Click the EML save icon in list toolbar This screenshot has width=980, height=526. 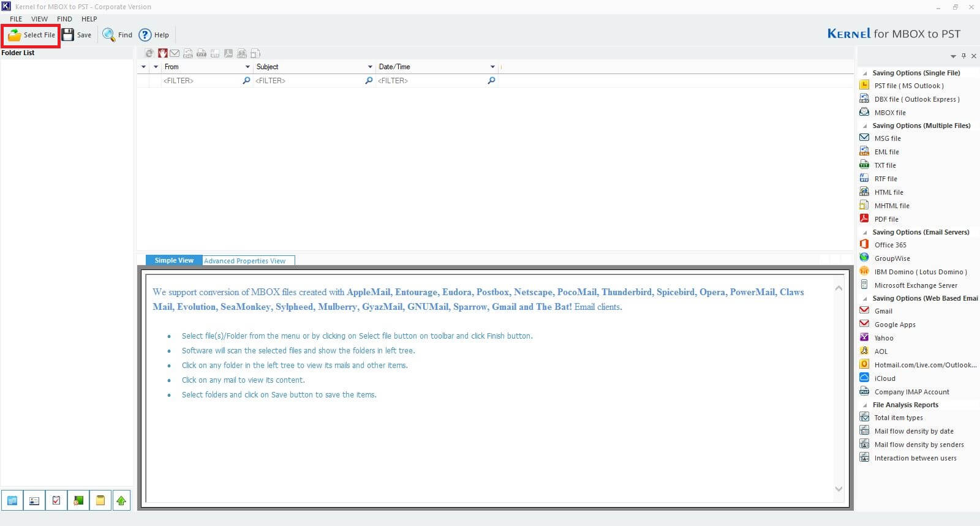click(188, 54)
